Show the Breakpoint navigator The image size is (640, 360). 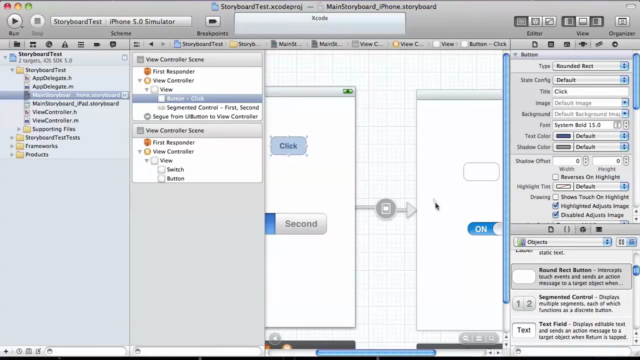pos(97,44)
